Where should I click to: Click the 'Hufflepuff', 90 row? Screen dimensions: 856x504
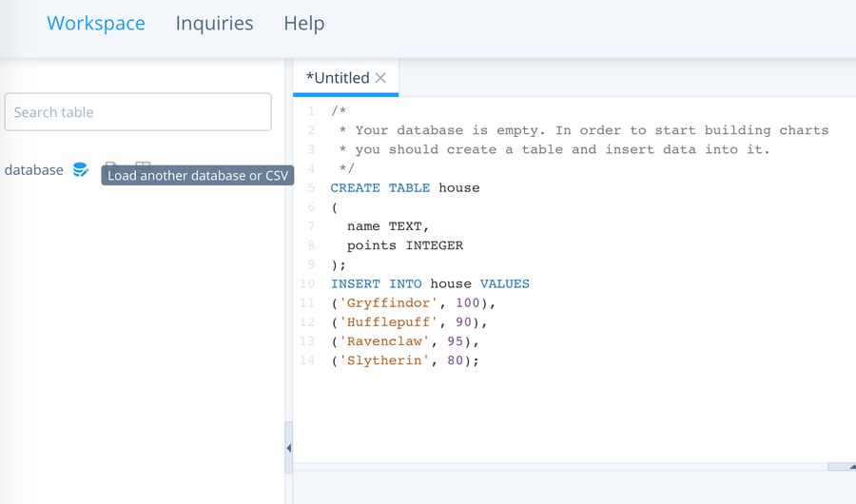point(409,322)
